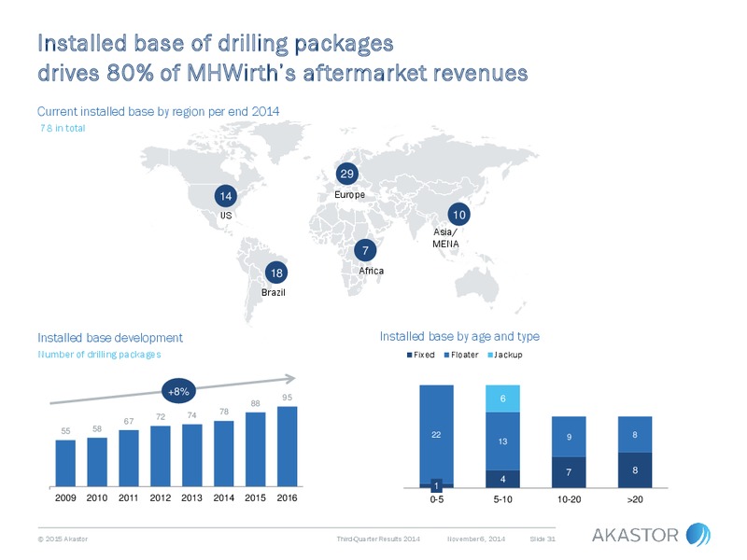Click the Akastor globe logo icon
Image resolution: width=747 pixels, height=560 pixels.
coord(698,534)
